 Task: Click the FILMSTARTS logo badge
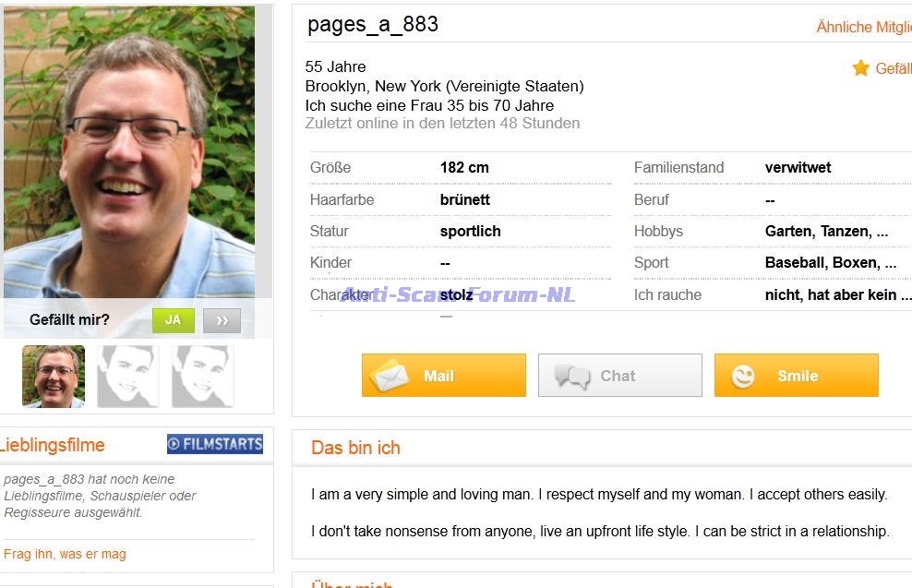tap(215, 444)
